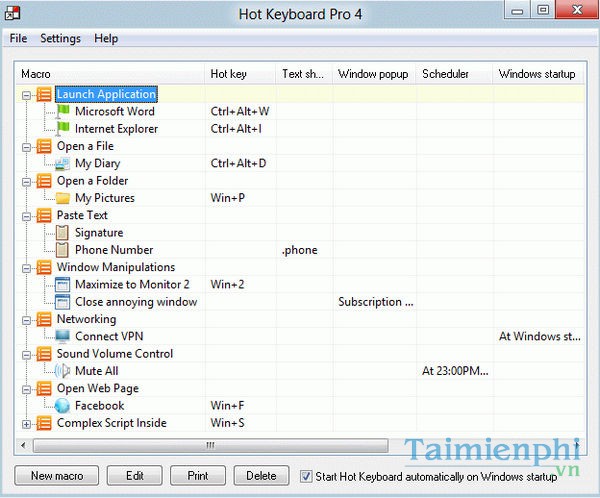Collapse the Open Web Page group

(26, 389)
